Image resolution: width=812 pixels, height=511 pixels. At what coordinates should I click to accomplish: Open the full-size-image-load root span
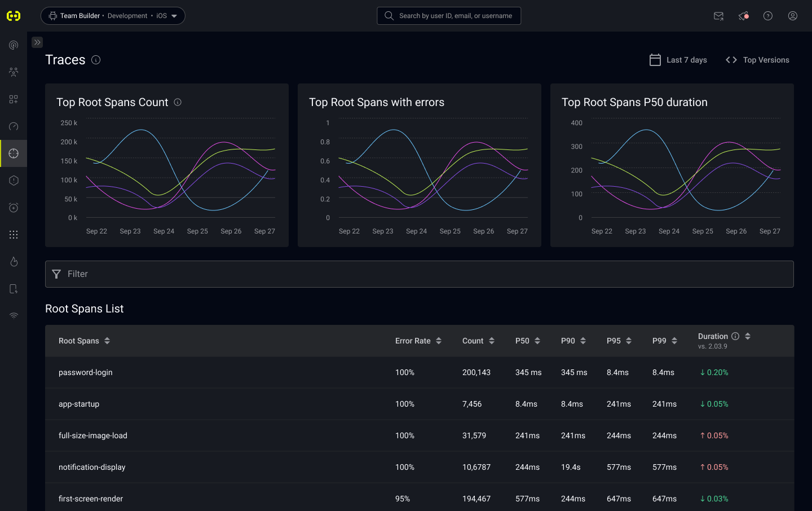[93, 435]
